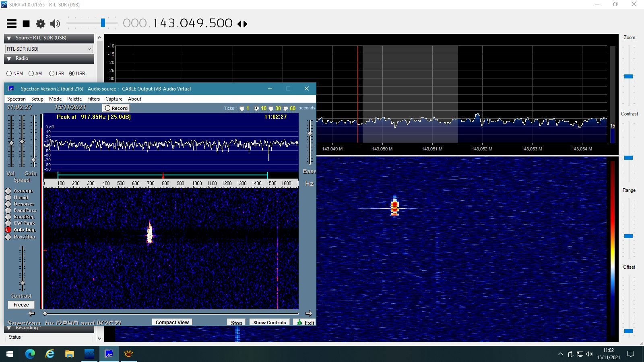
Task: Open the RTL-SDR (USB) source dropdown
Action: pyautogui.click(x=49, y=49)
